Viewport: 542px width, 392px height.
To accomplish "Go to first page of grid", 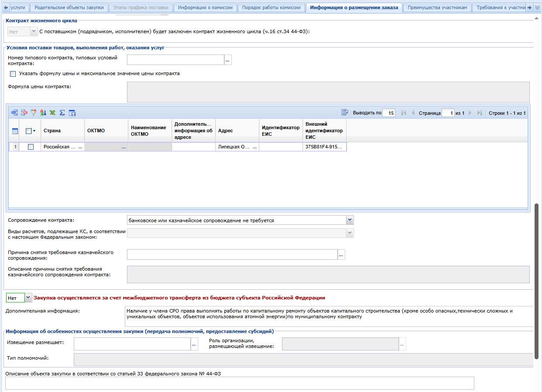I will (404, 113).
